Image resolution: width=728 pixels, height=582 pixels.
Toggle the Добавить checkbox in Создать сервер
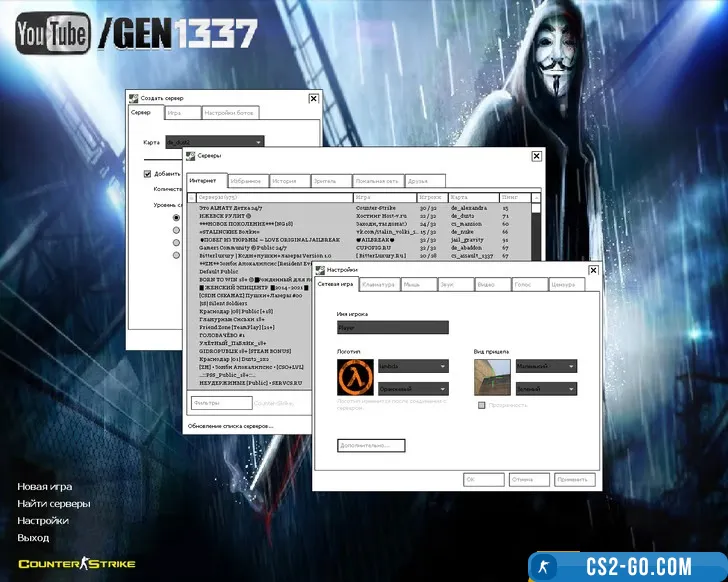(147, 173)
